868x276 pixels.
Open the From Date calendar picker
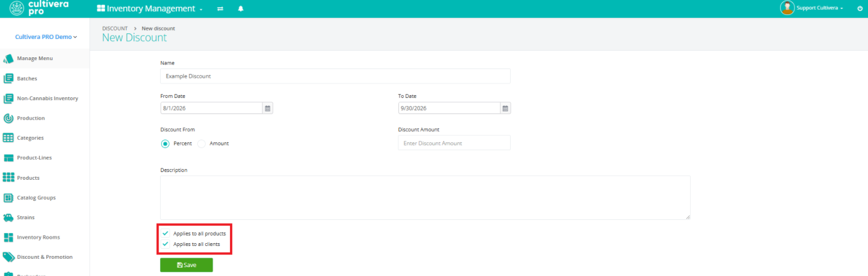pyautogui.click(x=267, y=109)
